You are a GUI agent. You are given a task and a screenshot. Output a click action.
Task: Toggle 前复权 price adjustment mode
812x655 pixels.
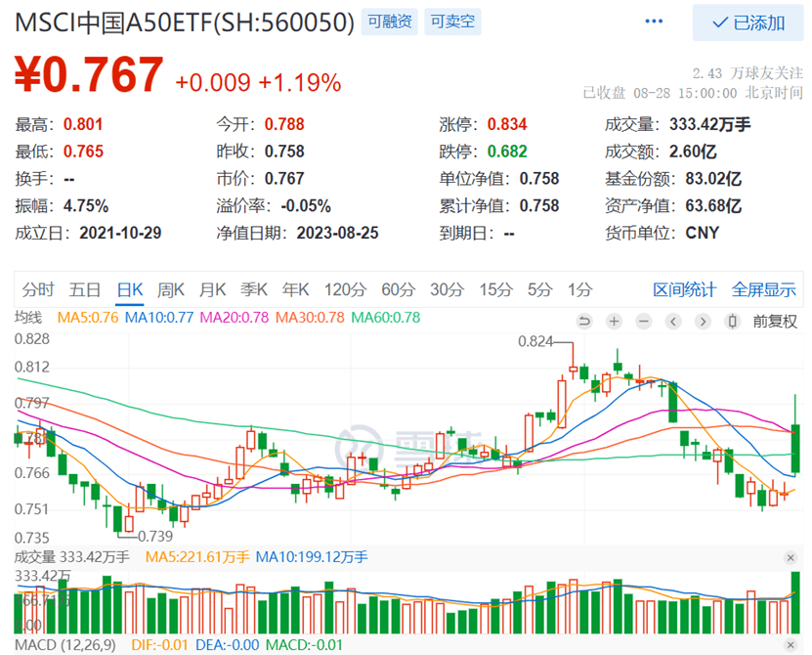774,321
